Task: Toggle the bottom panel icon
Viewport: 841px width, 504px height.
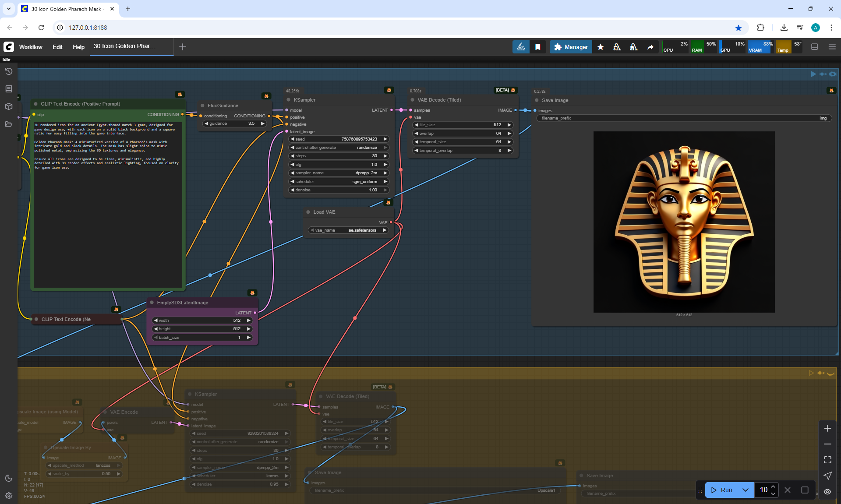Action: coord(815,47)
